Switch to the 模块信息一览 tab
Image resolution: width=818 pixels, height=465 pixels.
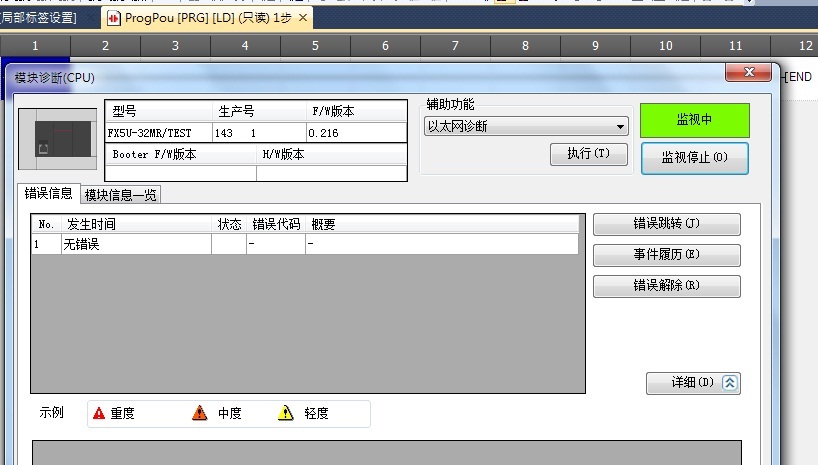[121, 195]
